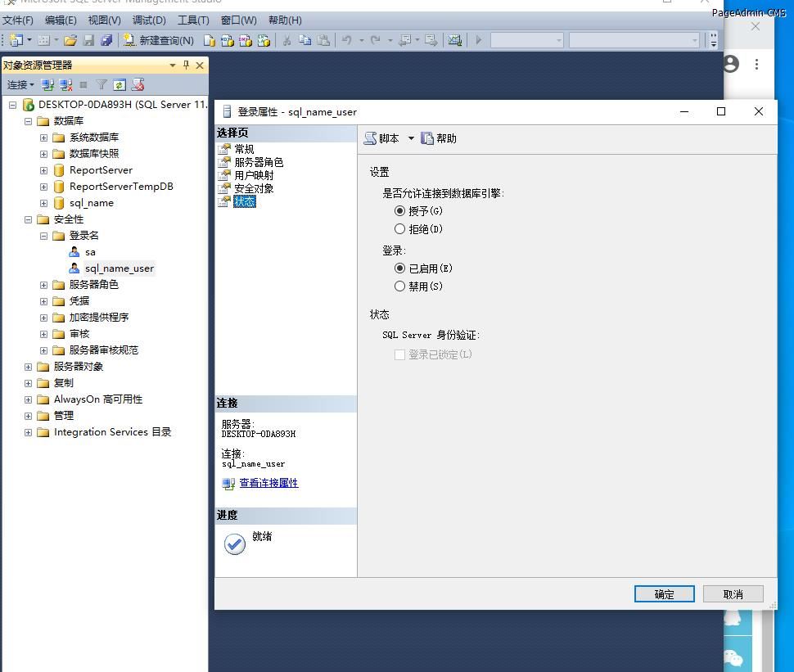This screenshot has height=672, width=794.
Task: Expand the ReportServer database node
Action: [x=43, y=170]
